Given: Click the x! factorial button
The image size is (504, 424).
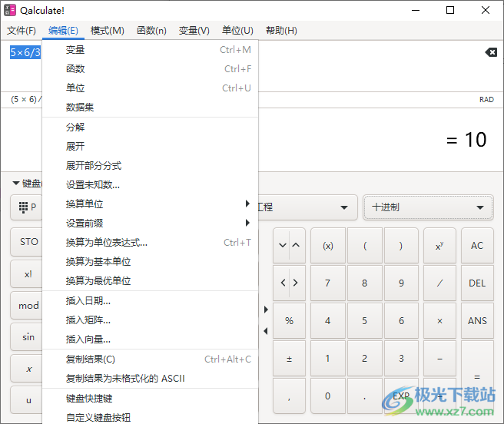Looking at the screenshot, I should click(27, 274).
